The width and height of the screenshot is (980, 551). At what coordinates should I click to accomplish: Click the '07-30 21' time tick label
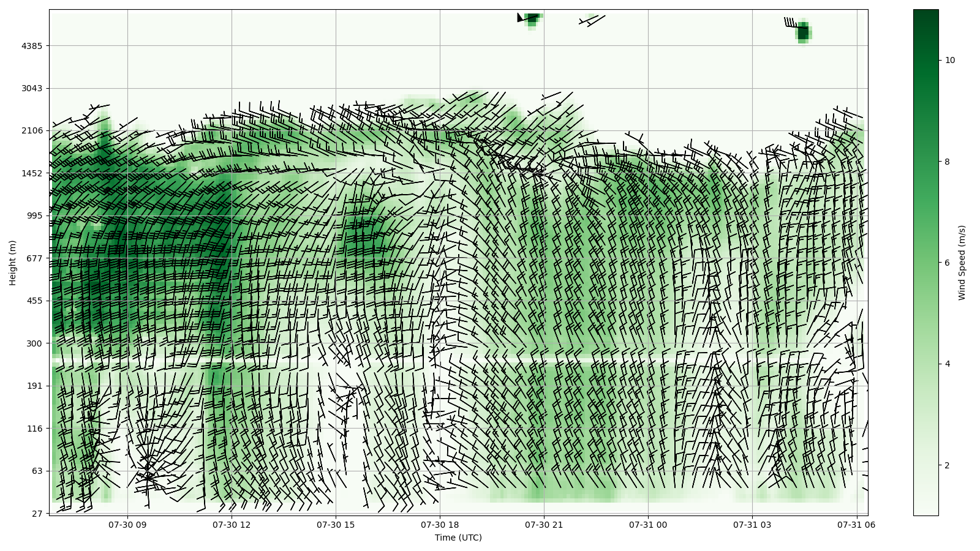tap(544, 525)
